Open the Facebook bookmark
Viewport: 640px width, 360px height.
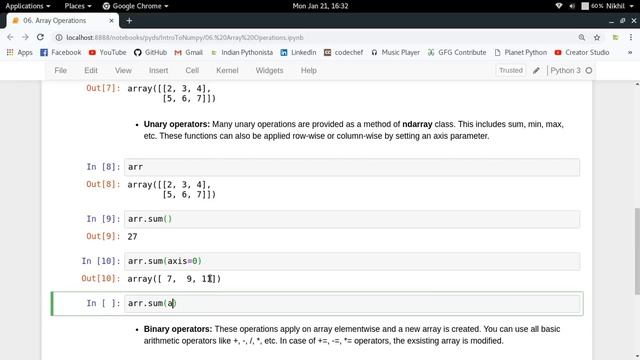pos(61,52)
